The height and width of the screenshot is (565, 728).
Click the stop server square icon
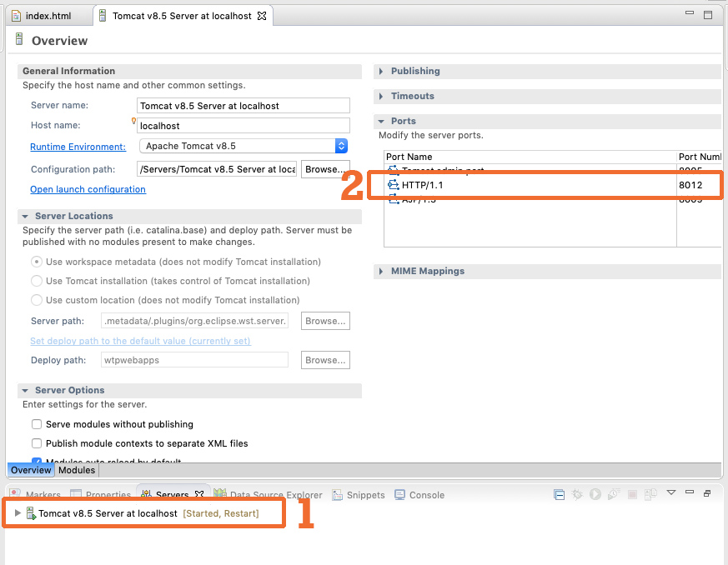(632, 494)
